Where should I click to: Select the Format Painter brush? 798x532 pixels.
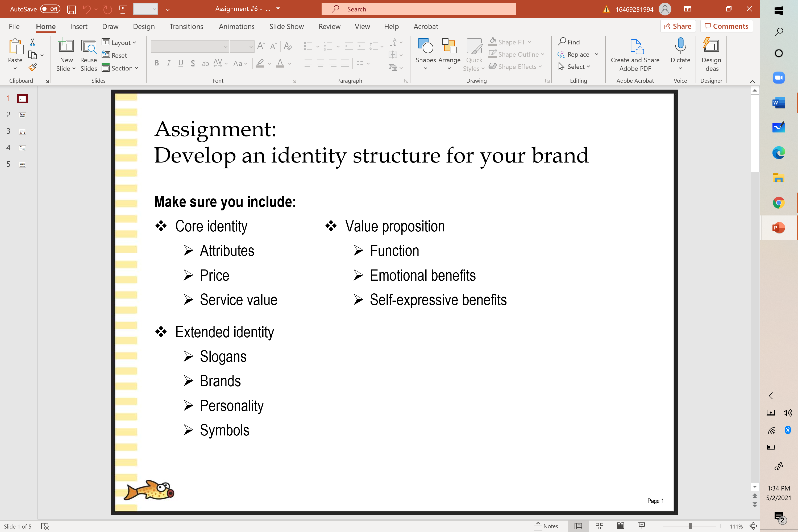point(32,68)
